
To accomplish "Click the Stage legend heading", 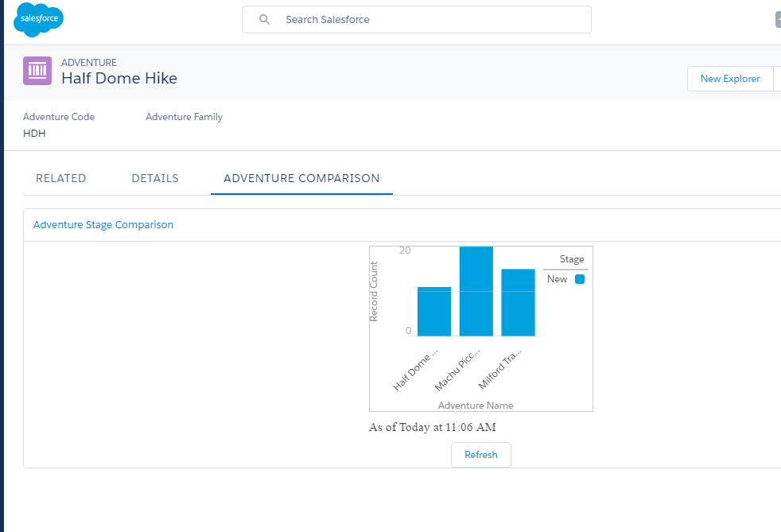I will click(571, 259).
